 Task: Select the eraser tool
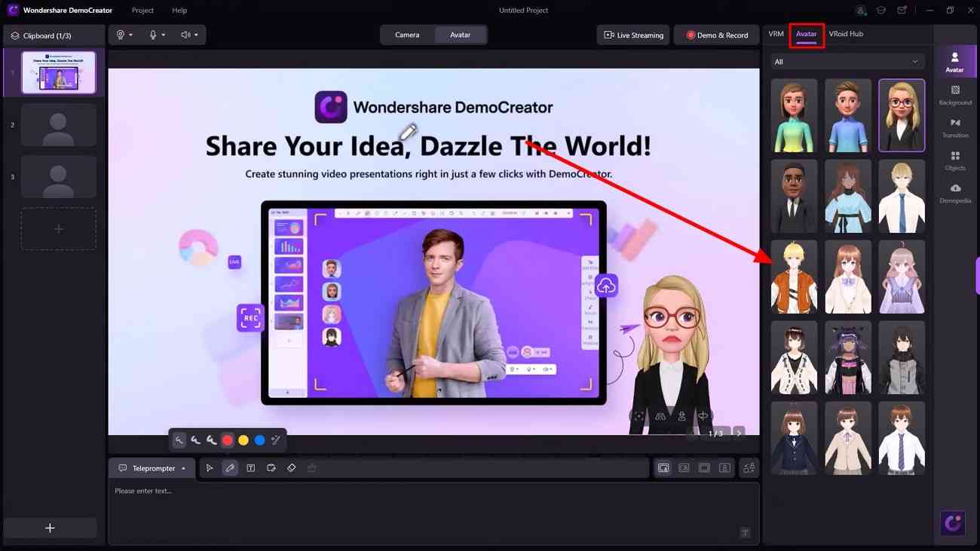tap(291, 468)
